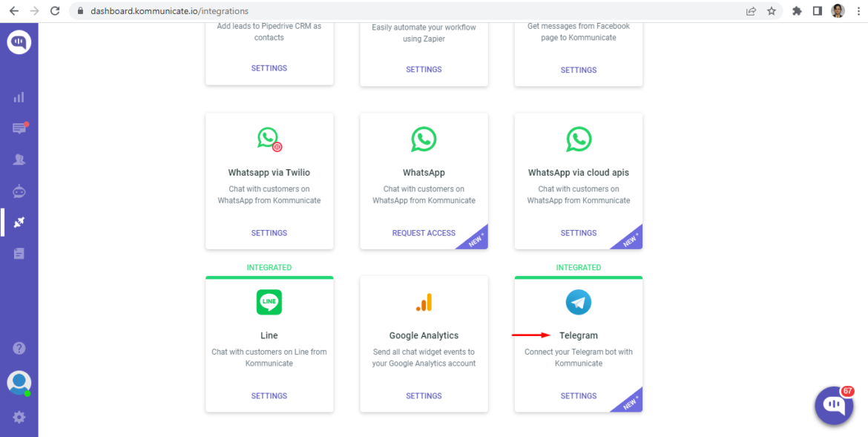Open the Kommunicate logo at sidebar top
Viewport: 868px width, 437px height.
pyautogui.click(x=19, y=42)
